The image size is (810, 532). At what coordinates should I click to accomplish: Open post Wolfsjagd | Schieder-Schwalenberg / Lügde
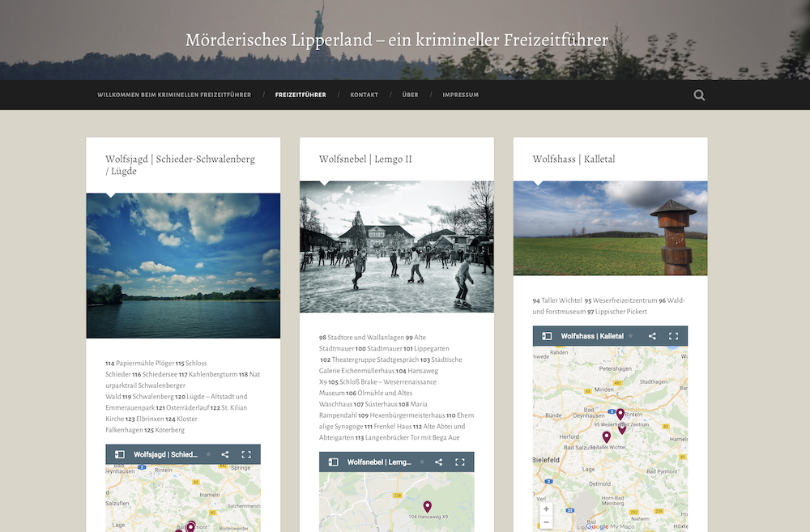tap(181, 164)
